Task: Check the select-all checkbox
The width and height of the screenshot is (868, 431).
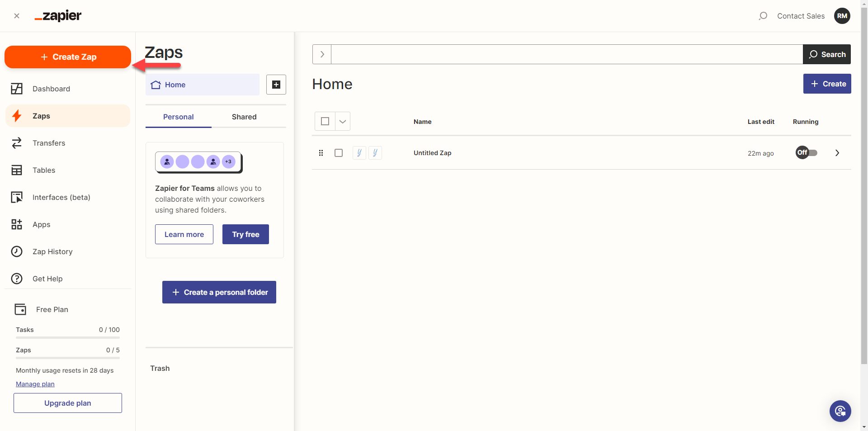Action: pos(325,121)
